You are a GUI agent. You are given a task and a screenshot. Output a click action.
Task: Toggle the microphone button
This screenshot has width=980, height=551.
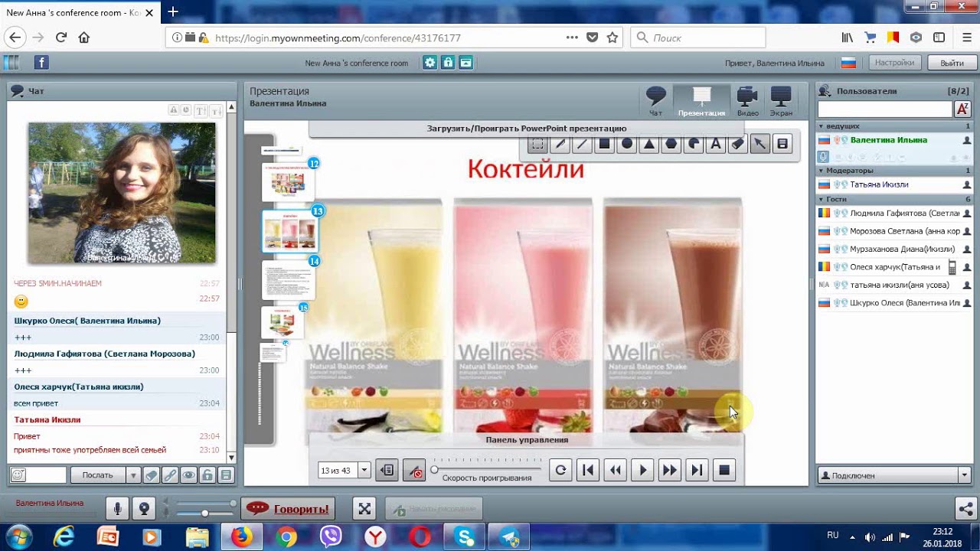118,508
